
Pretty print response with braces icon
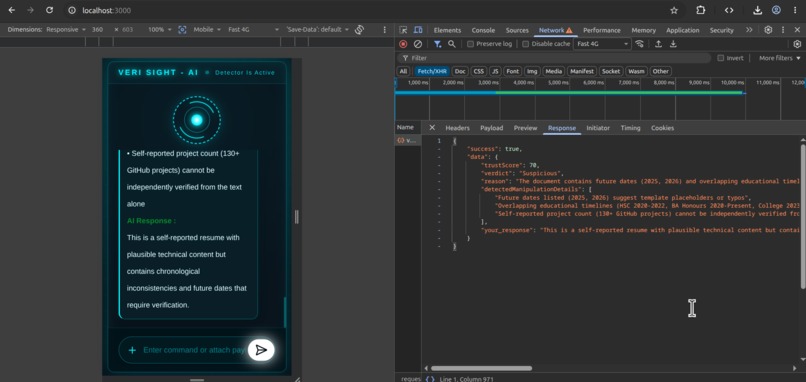[430, 379]
